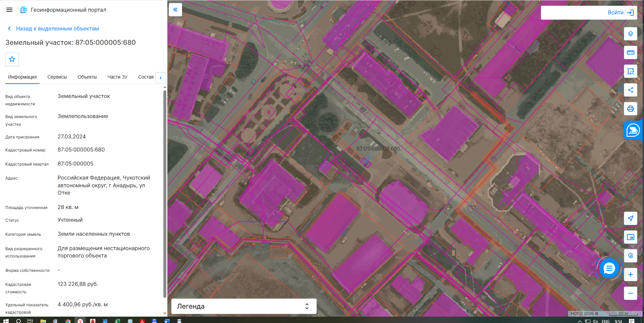The width and height of the screenshot is (644, 323).
Task: Locate my position on the map
Action: click(631, 218)
